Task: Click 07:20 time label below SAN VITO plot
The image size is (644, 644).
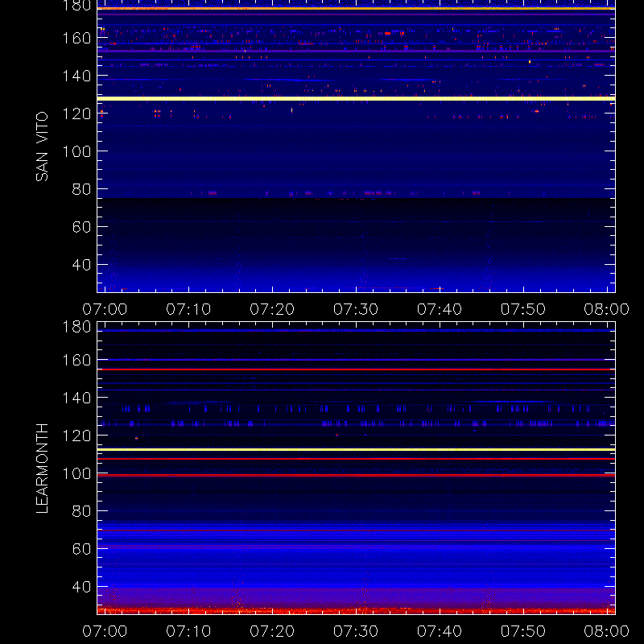Action: tap(272, 309)
